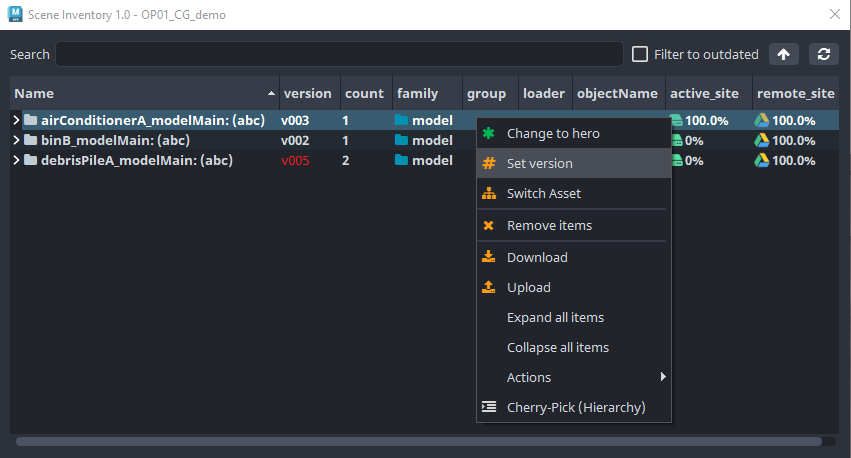Image resolution: width=851 pixels, height=458 pixels.
Task: Click the orange Upload icon in menu
Action: point(488,287)
